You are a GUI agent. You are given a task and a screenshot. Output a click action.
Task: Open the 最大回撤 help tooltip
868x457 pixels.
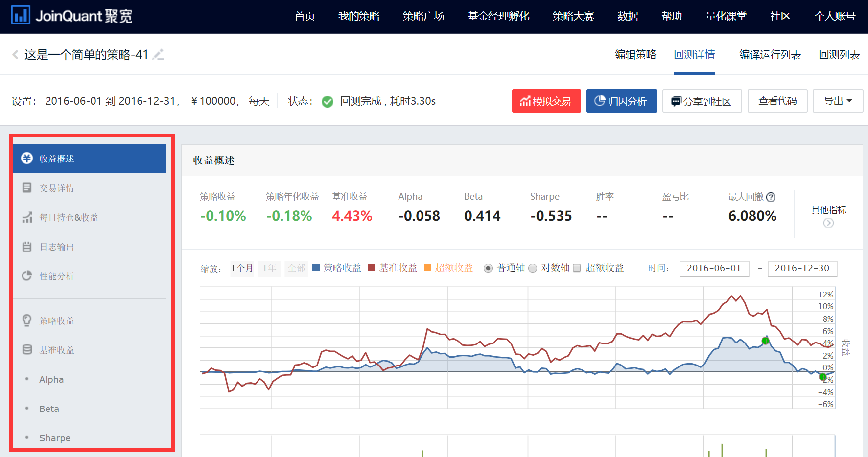pyautogui.click(x=771, y=197)
